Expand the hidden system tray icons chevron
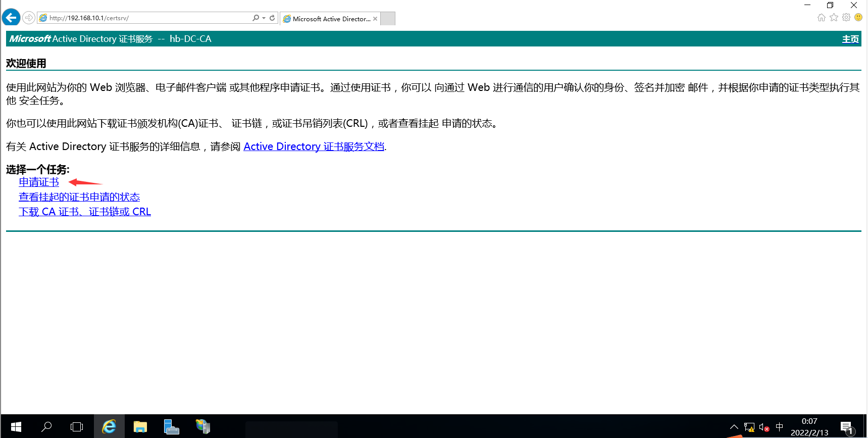 tap(734, 427)
